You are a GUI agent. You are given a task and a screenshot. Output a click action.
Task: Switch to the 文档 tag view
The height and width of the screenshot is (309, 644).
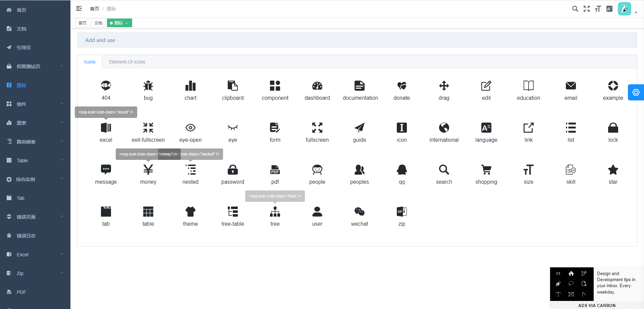pos(98,23)
